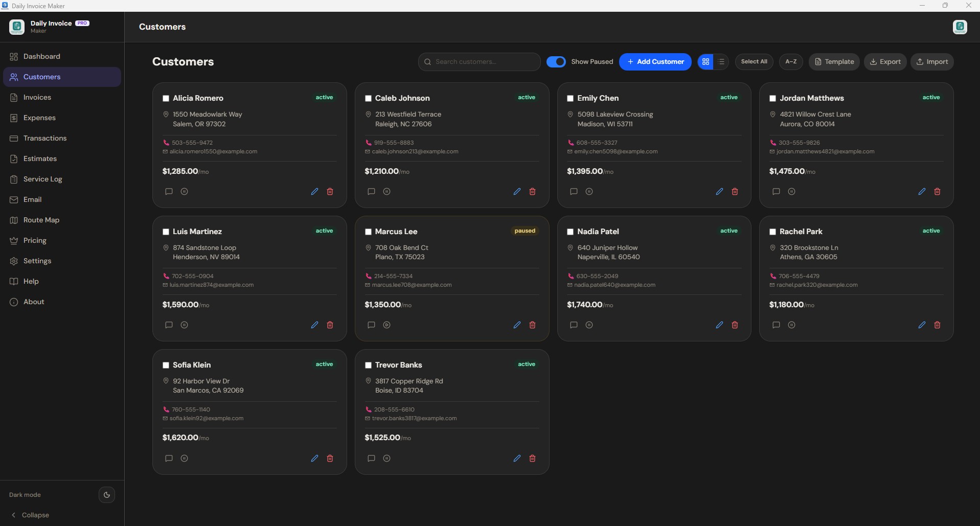Go to Route Map section
This screenshot has width=980, height=526.
[41, 220]
